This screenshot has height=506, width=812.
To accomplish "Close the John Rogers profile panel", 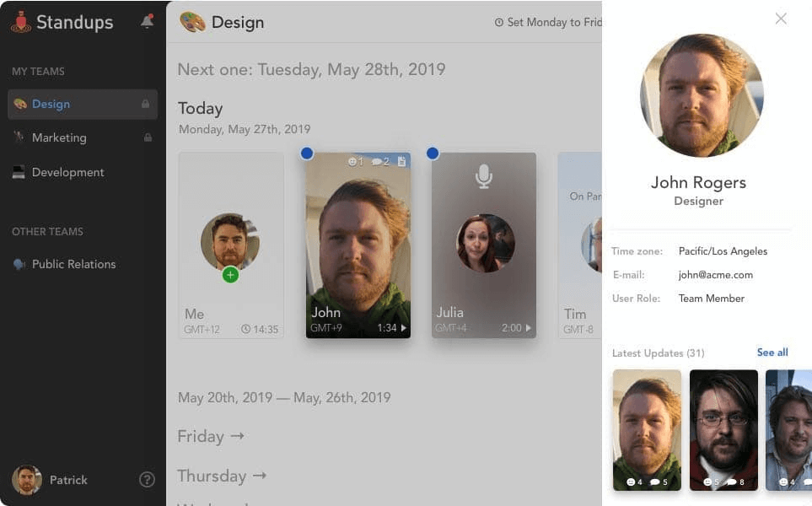I will [781, 19].
